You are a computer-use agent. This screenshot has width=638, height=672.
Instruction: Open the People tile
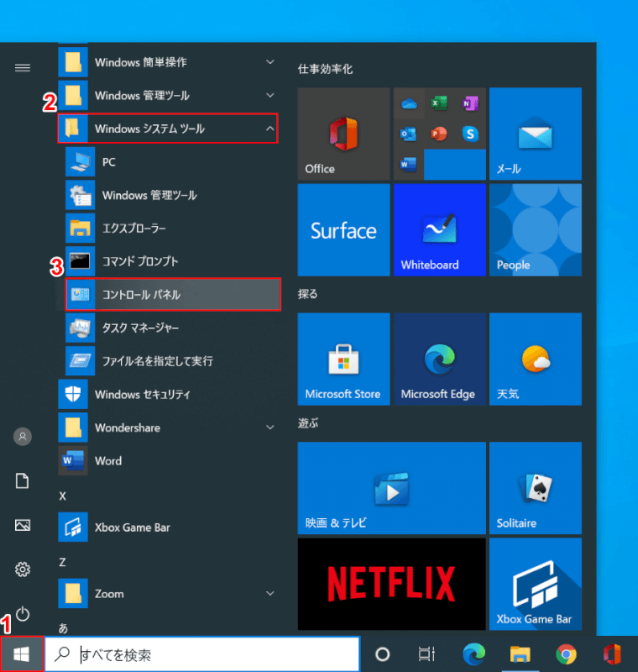coord(536,230)
